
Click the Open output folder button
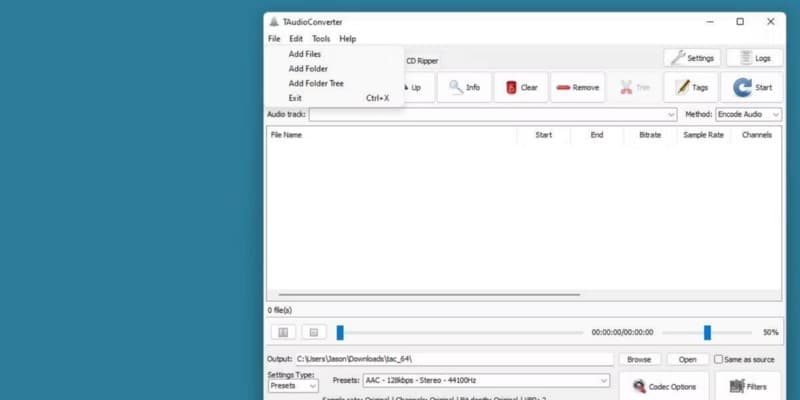[x=687, y=360]
